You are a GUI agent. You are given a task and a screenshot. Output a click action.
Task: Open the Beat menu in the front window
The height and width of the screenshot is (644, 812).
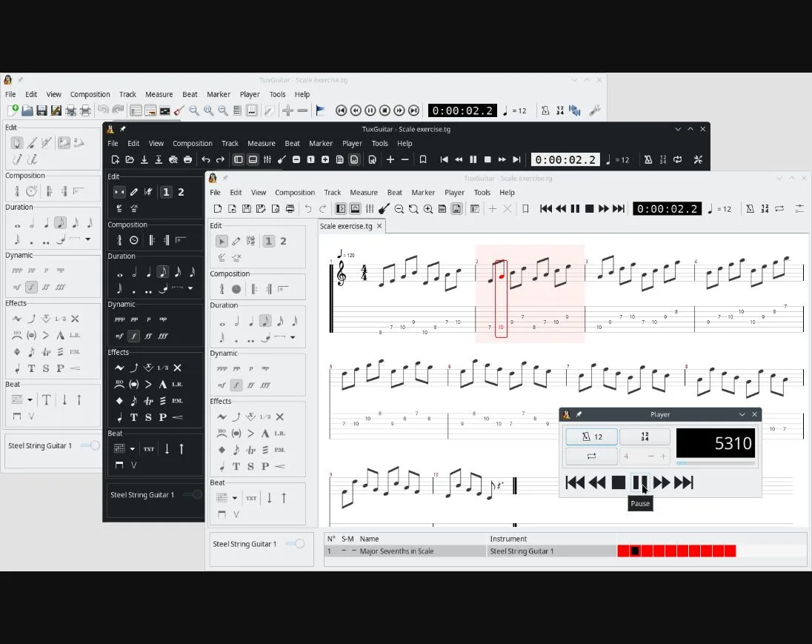pyautogui.click(x=395, y=192)
